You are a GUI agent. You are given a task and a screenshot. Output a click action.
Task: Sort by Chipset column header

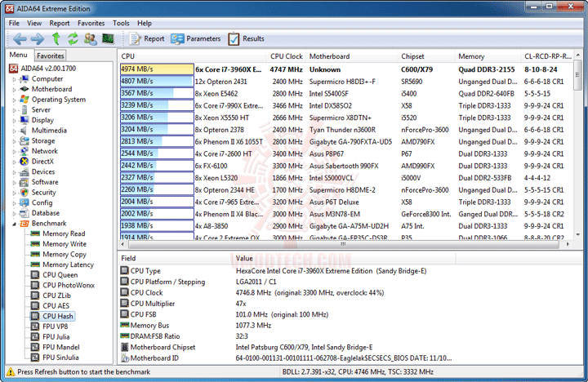[426, 56]
